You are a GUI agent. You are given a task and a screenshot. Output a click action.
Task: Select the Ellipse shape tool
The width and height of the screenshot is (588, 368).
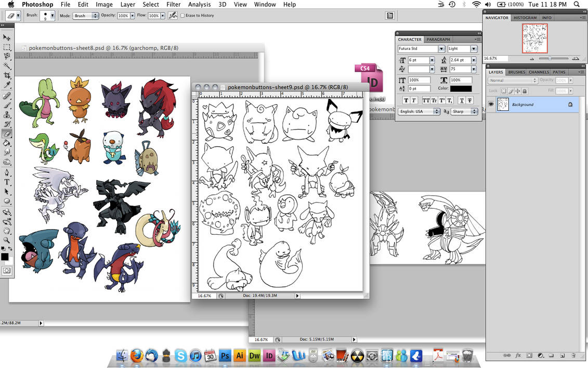(7, 201)
